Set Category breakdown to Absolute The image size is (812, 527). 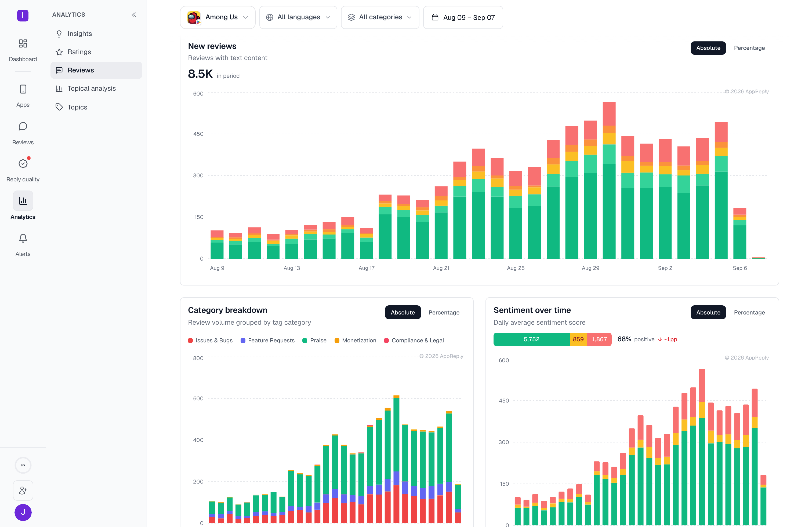403,313
